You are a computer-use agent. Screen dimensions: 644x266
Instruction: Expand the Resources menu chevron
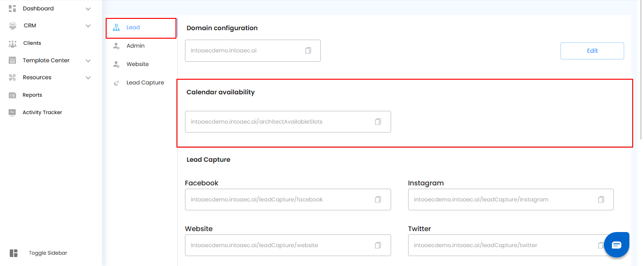coord(88,77)
